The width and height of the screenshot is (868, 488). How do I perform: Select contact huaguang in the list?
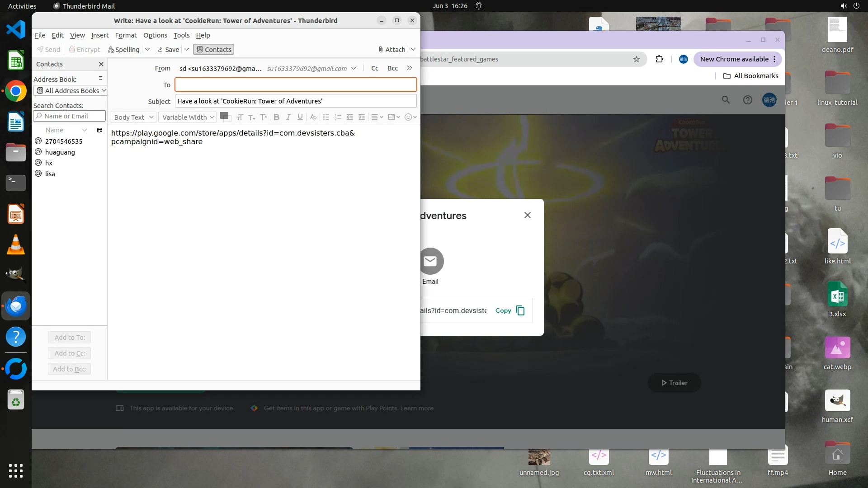60,152
